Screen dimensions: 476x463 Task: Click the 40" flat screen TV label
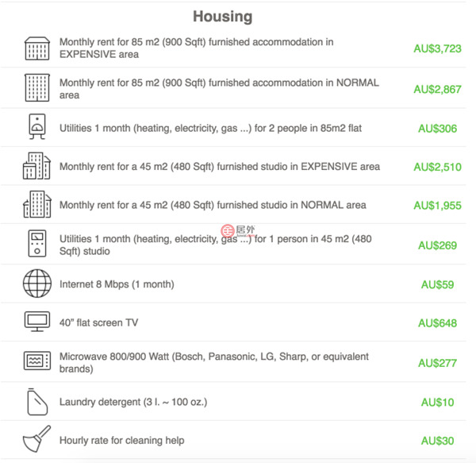click(x=98, y=322)
